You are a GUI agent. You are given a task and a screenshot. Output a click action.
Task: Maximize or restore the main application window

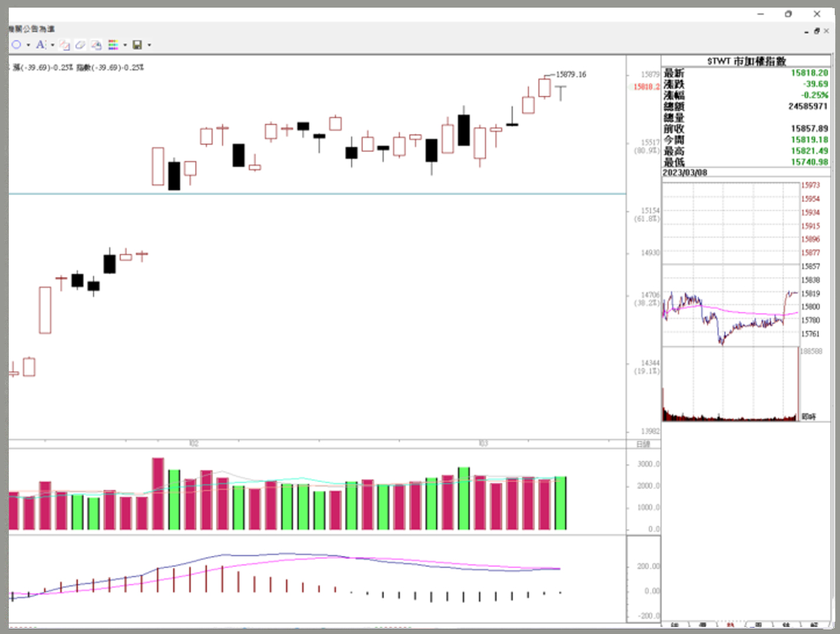[x=788, y=14]
